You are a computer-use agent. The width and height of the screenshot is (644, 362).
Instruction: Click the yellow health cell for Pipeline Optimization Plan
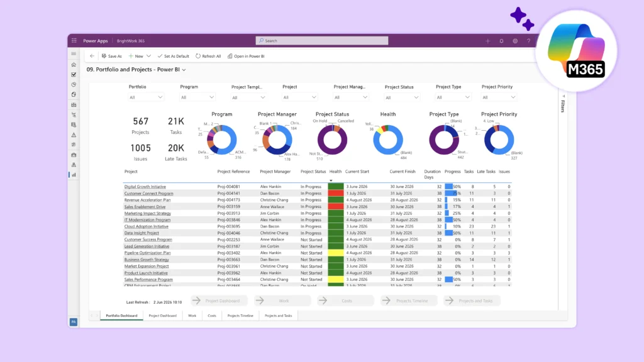pyautogui.click(x=336, y=253)
